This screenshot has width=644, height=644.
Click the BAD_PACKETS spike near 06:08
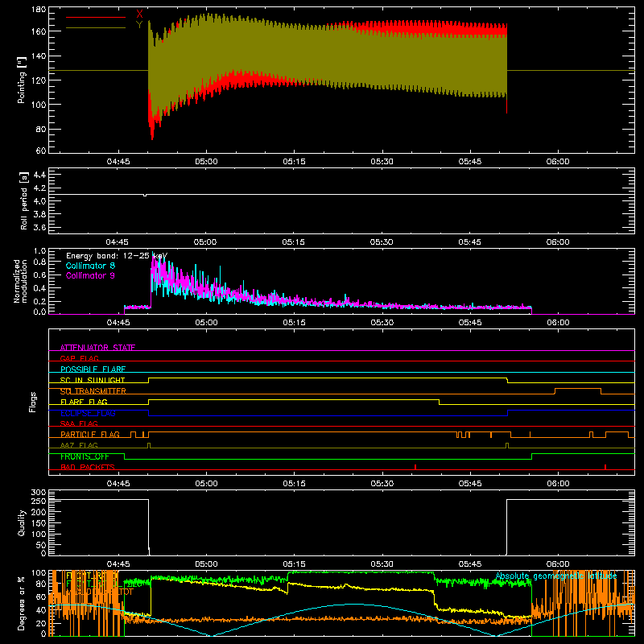(x=605, y=467)
